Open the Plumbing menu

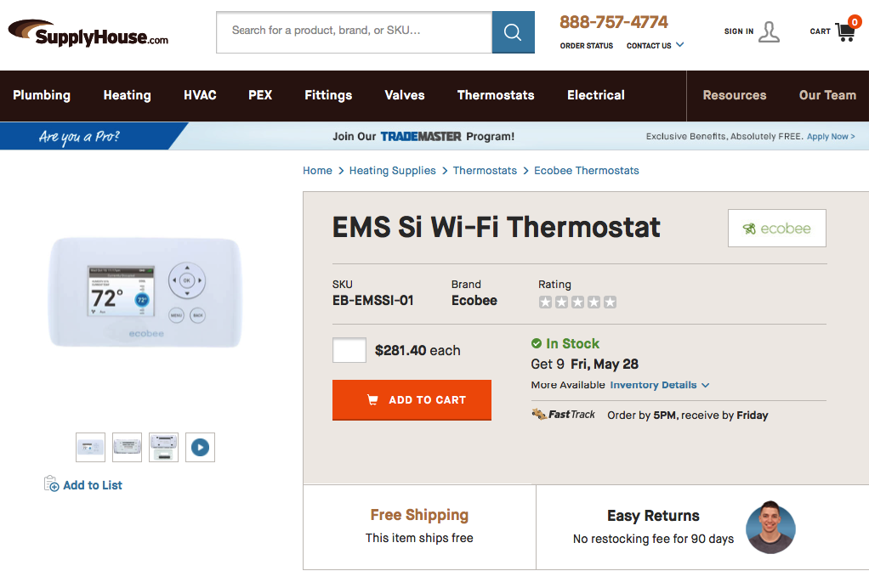coord(42,95)
